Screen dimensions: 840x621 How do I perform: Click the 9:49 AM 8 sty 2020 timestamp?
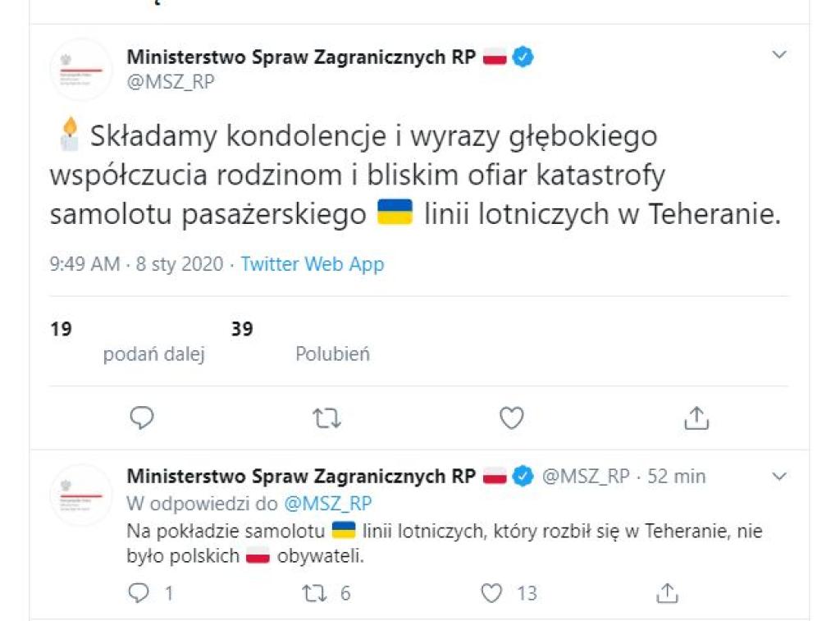click(x=136, y=264)
